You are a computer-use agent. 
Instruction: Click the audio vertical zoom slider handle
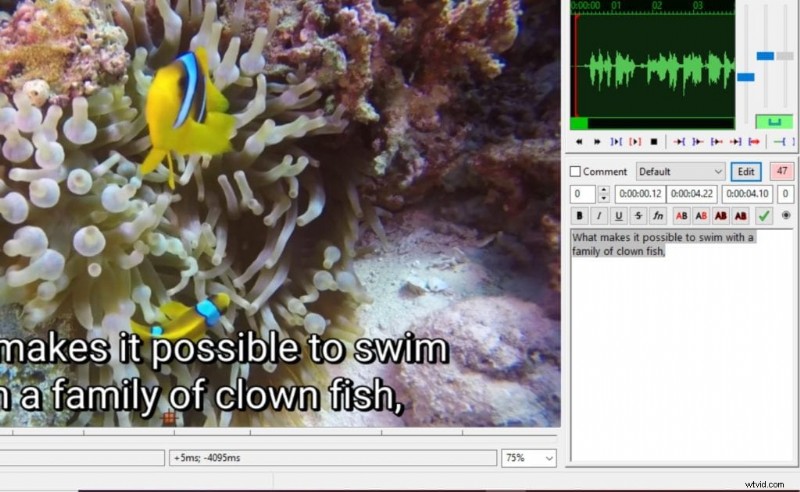coord(765,56)
